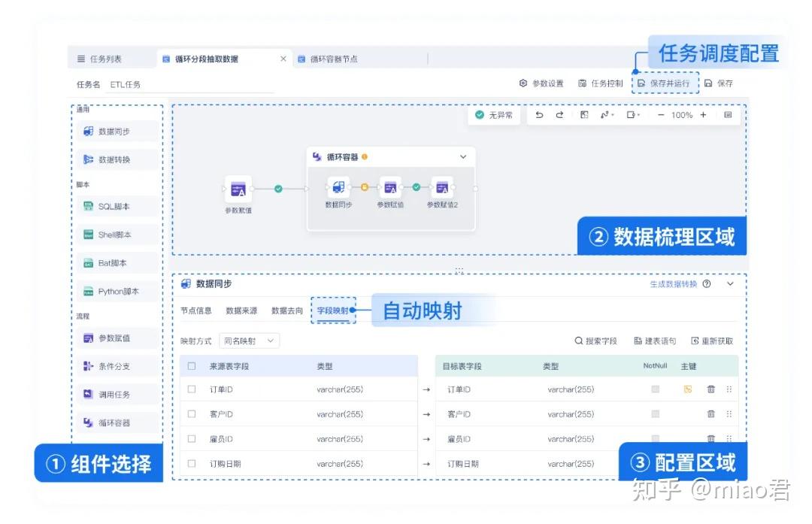Check the 订单ID source field checkbox

[x=192, y=389]
